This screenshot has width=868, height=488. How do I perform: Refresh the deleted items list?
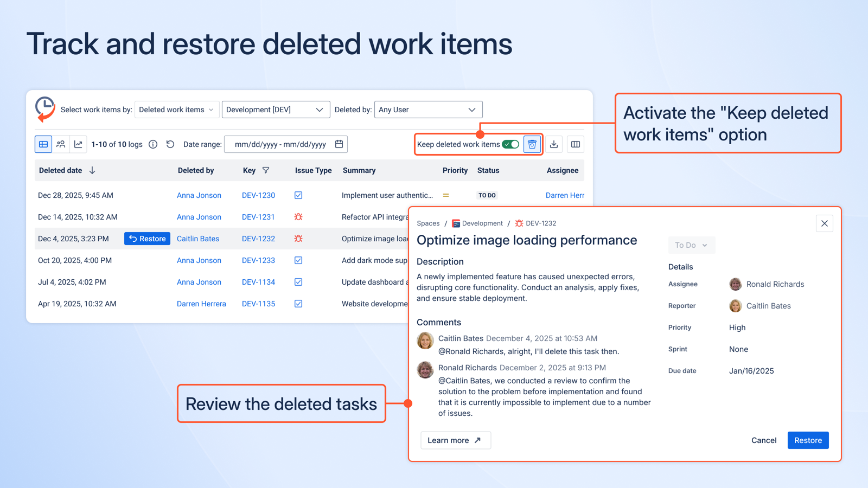tap(170, 144)
